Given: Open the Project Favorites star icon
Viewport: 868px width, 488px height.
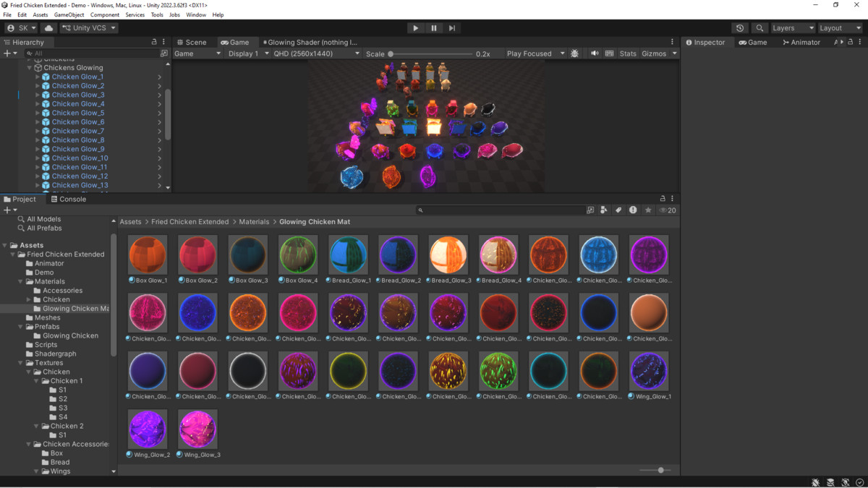Looking at the screenshot, I should tap(648, 210).
